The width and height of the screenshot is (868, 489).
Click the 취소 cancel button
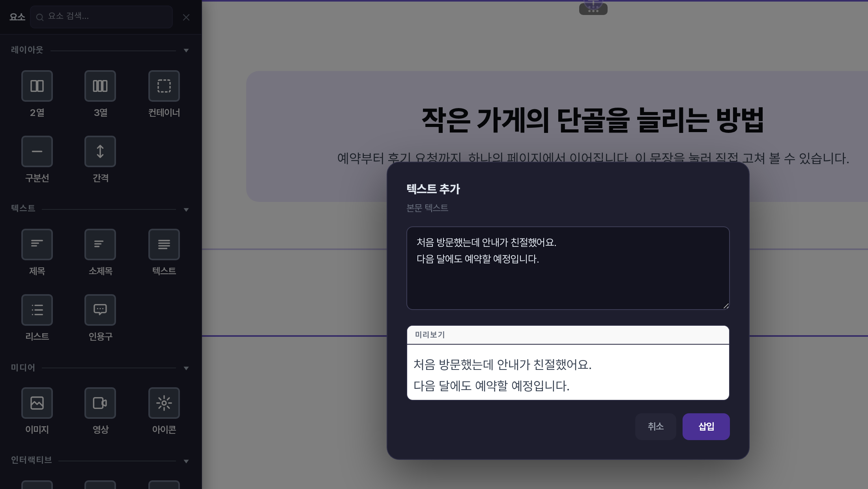656,427
